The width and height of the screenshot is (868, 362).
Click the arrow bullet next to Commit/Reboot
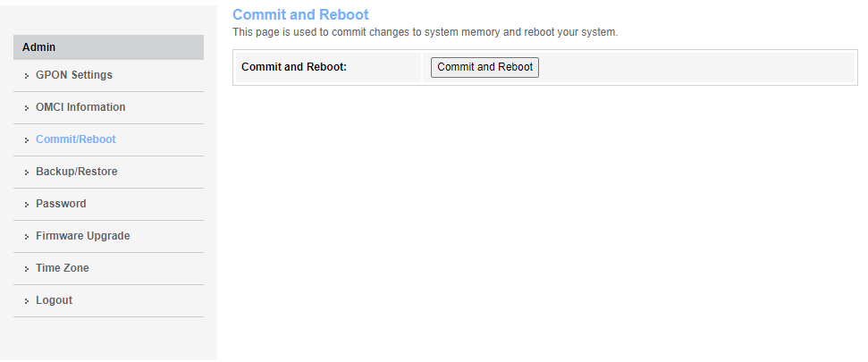click(x=28, y=140)
